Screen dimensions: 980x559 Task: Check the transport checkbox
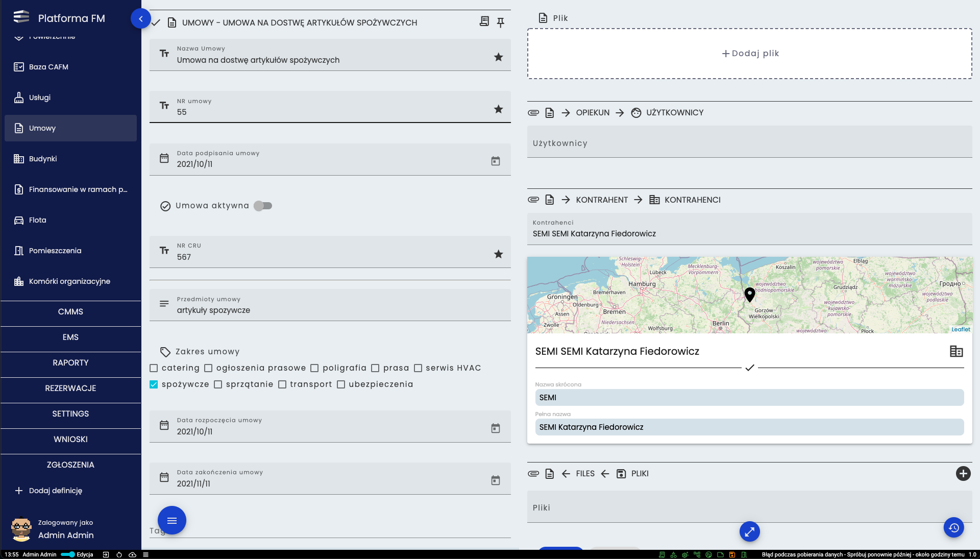[x=282, y=384]
